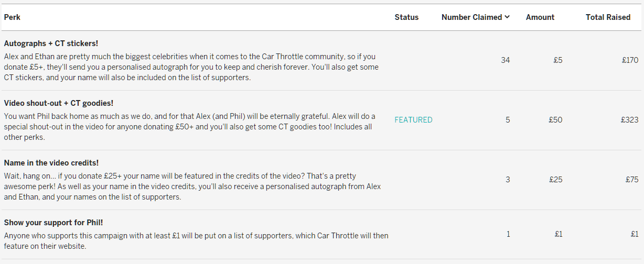Click the FEATURED status label

(413, 120)
